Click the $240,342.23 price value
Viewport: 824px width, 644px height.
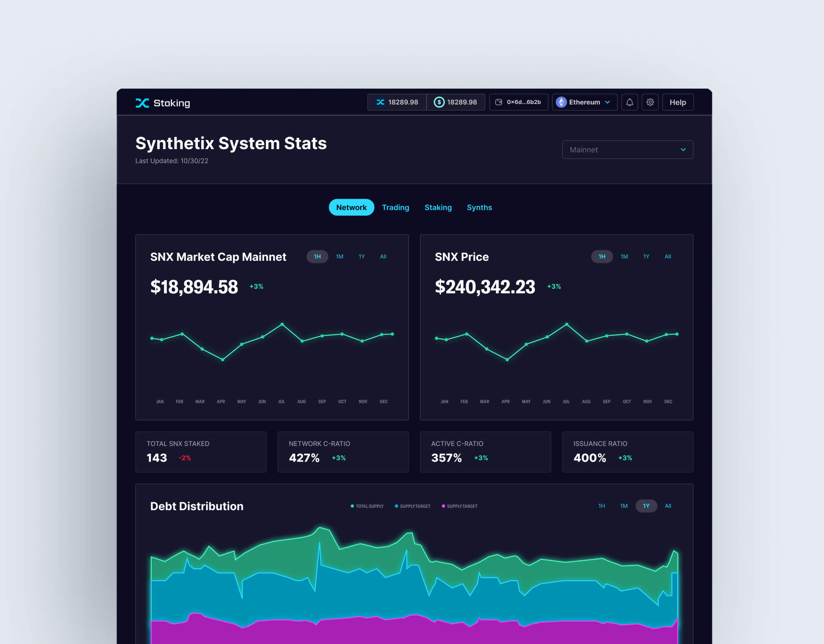(x=485, y=287)
